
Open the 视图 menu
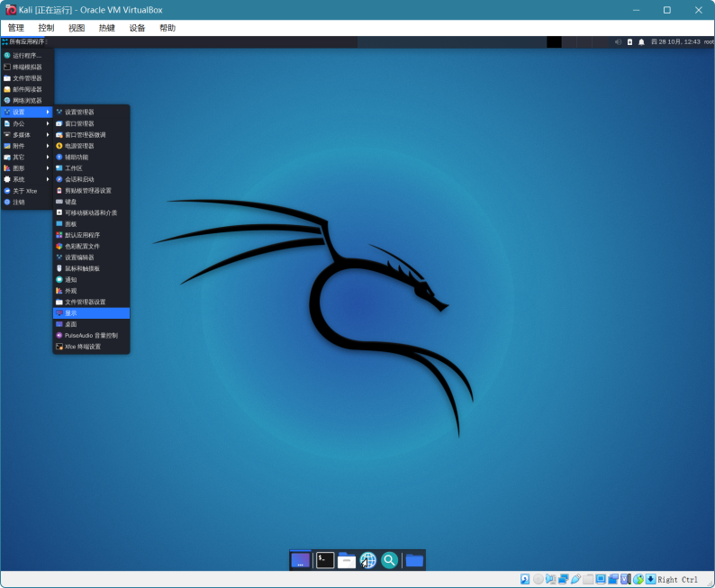(x=77, y=28)
